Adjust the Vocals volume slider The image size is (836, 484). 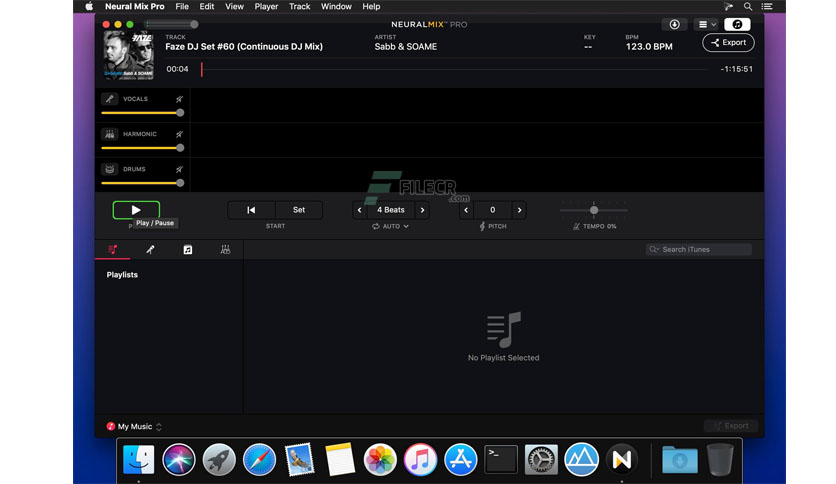click(x=142, y=113)
